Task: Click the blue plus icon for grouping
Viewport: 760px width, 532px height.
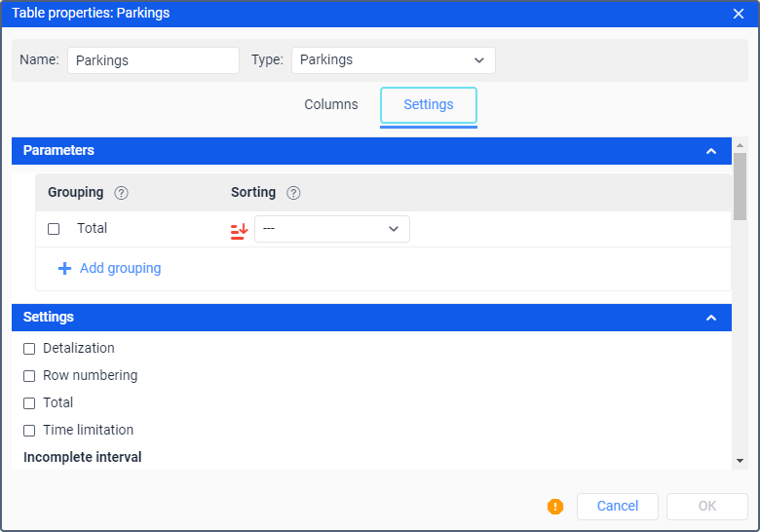Action: 64,269
